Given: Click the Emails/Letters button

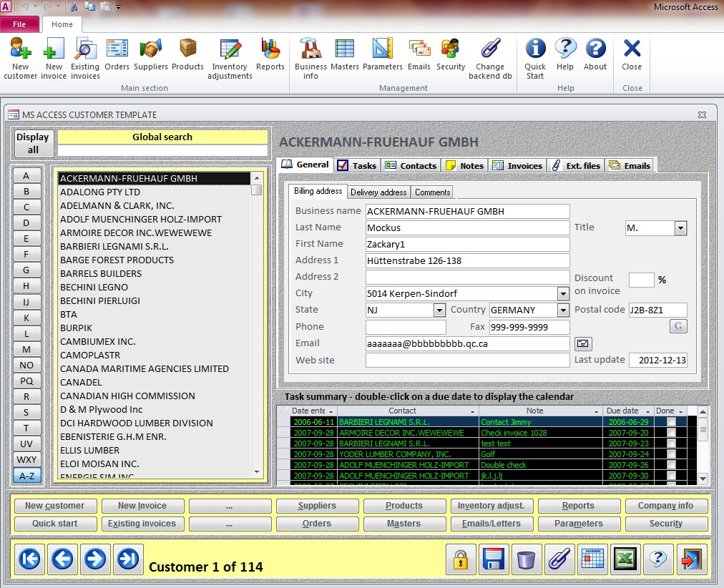Looking at the screenshot, I should click(491, 524).
